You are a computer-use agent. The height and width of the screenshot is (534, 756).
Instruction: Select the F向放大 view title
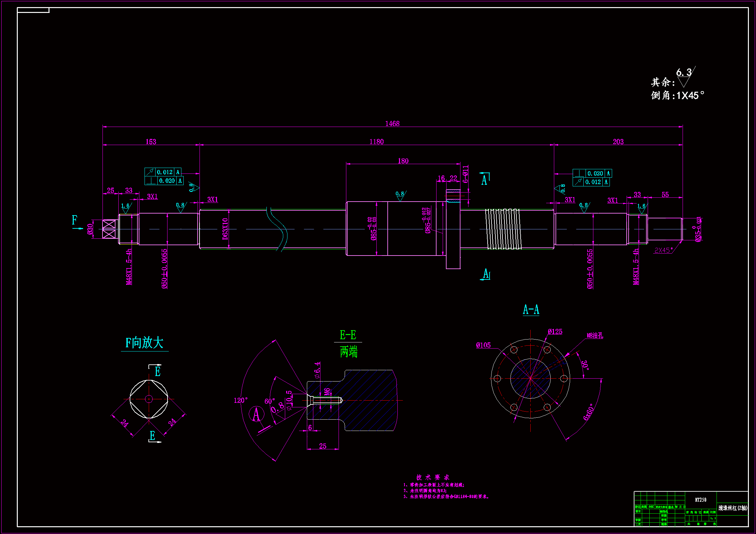(x=144, y=343)
